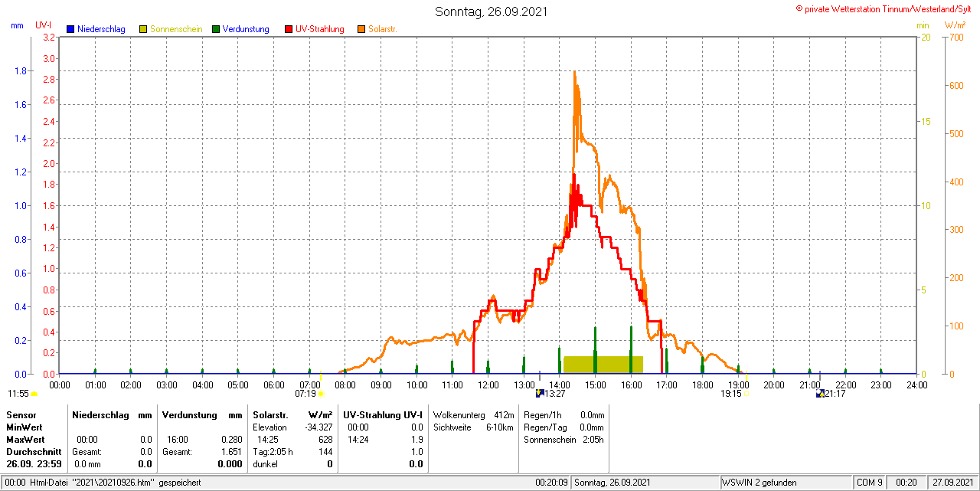Click the green Verdunstung legend swatch

click(x=216, y=29)
